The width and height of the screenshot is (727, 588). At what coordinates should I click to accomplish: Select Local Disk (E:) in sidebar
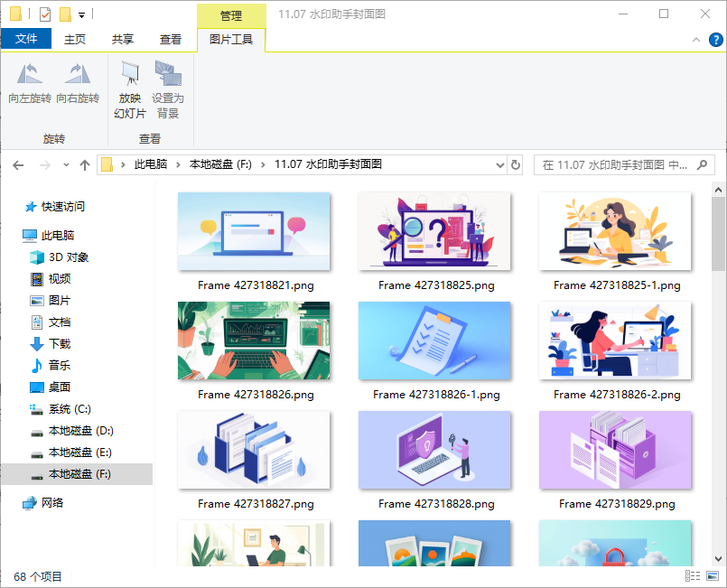(71, 453)
